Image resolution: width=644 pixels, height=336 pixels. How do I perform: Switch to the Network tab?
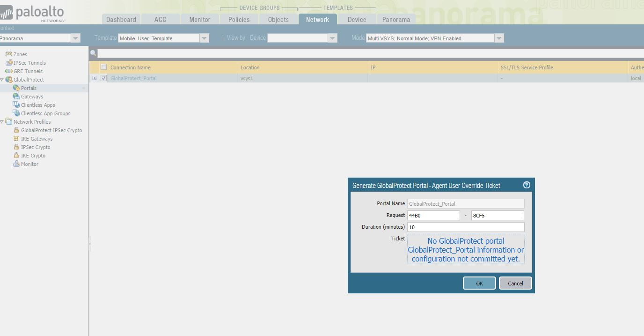pyautogui.click(x=318, y=19)
